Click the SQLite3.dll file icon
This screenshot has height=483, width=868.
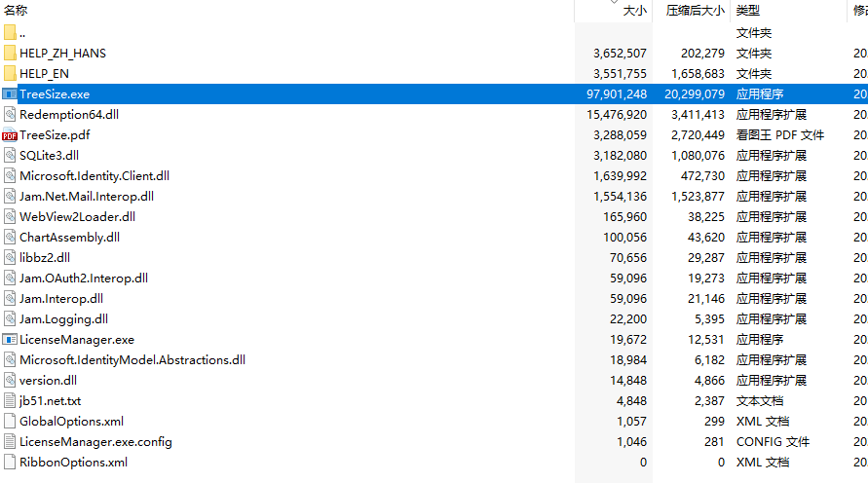(10, 156)
